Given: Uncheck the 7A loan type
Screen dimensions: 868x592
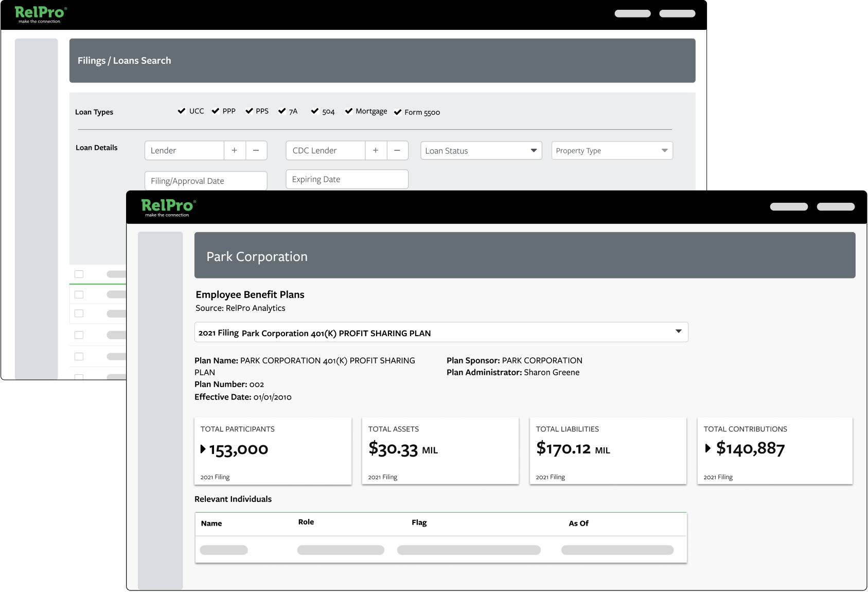Looking at the screenshot, I should pyautogui.click(x=282, y=111).
